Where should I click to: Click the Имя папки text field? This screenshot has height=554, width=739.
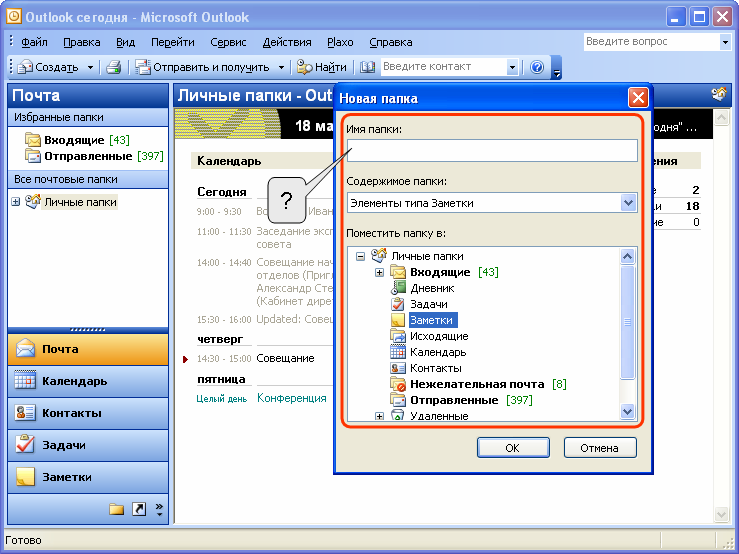491,151
